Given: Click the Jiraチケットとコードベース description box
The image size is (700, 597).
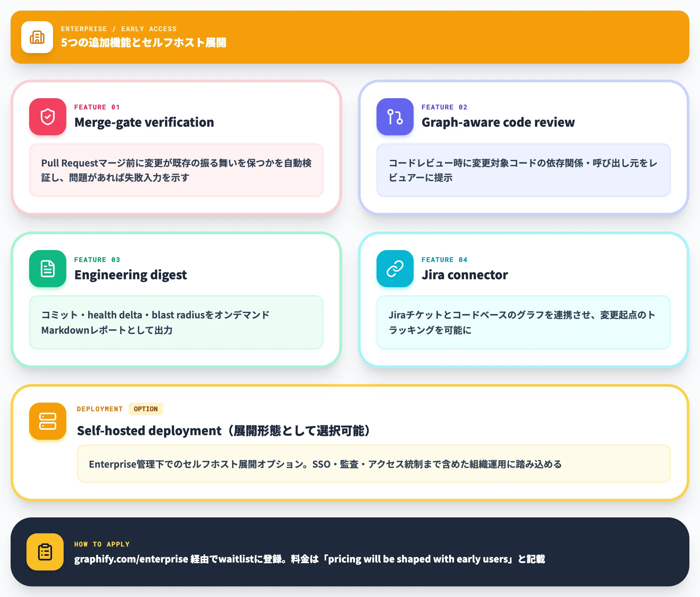Looking at the screenshot, I should (x=524, y=322).
